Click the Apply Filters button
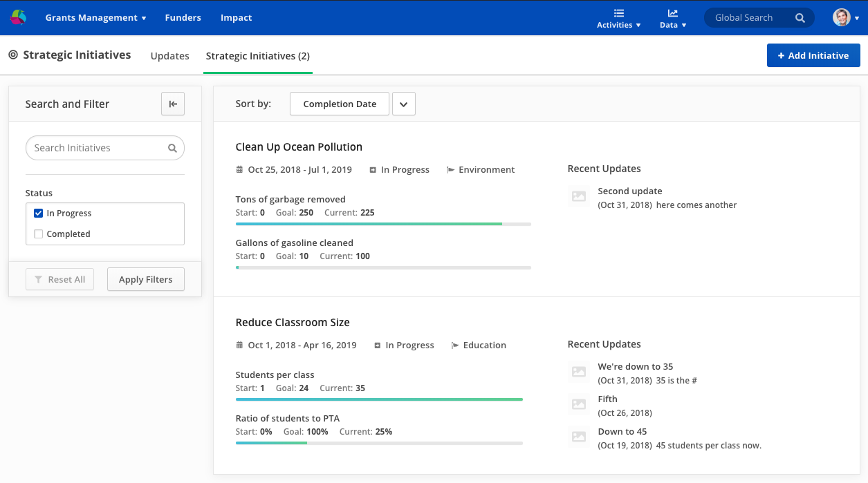This screenshot has width=868, height=483. pyautogui.click(x=146, y=279)
